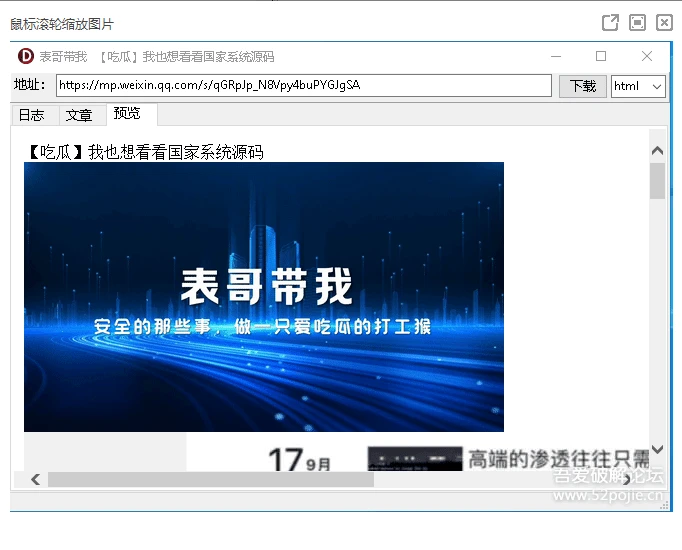Click the vertical scrollbar down arrow

click(x=657, y=449)
